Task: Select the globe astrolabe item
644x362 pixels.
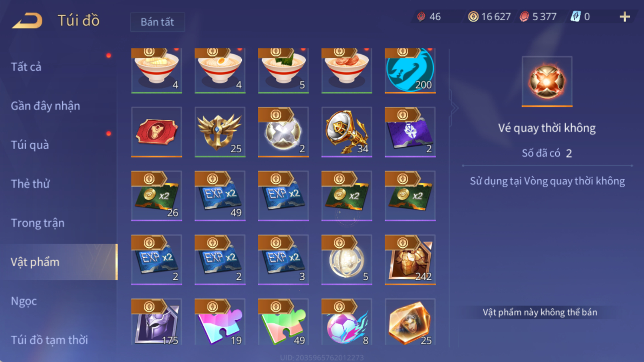Action: click(x=347, y=260)
